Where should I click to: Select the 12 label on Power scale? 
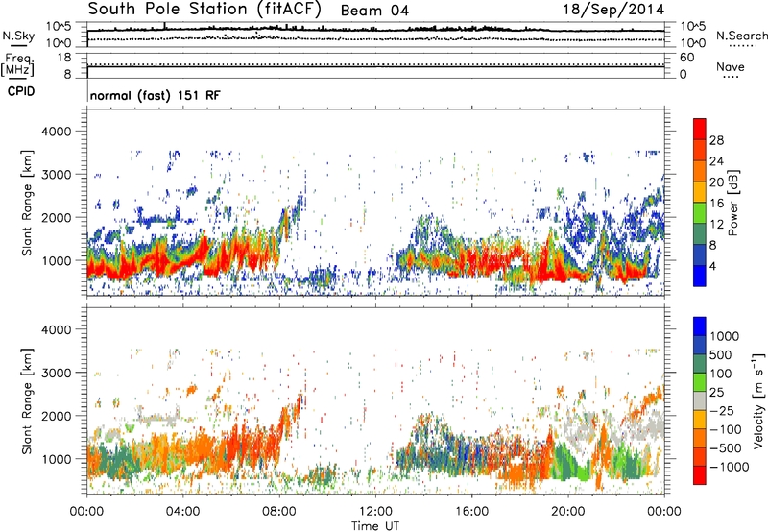tap(716, 225)
